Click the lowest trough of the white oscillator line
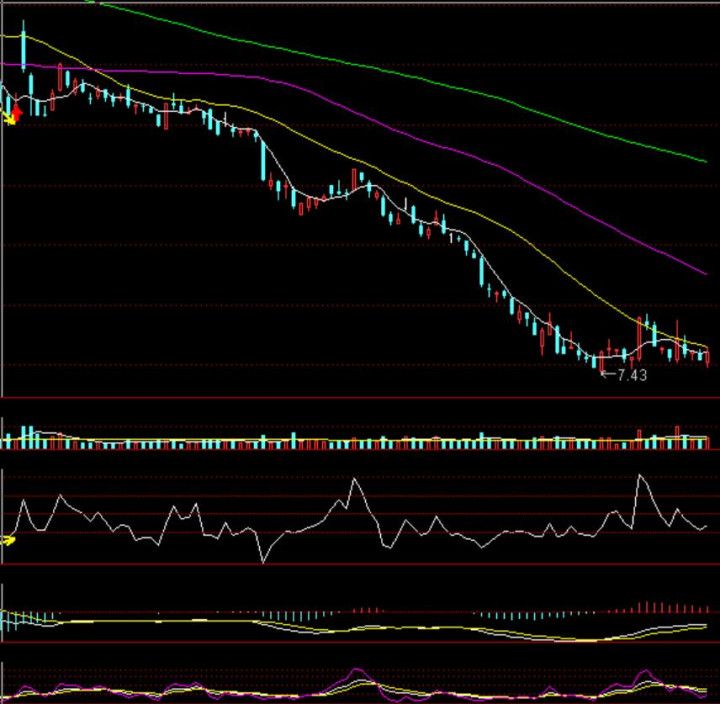The height and width of the screenshot is (704, 720). pos(264,561)
